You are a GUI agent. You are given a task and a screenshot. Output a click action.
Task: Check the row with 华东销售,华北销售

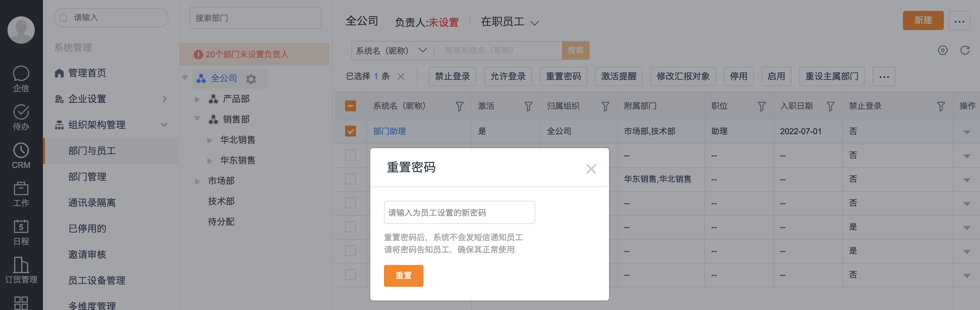click(x=351, y=179)
